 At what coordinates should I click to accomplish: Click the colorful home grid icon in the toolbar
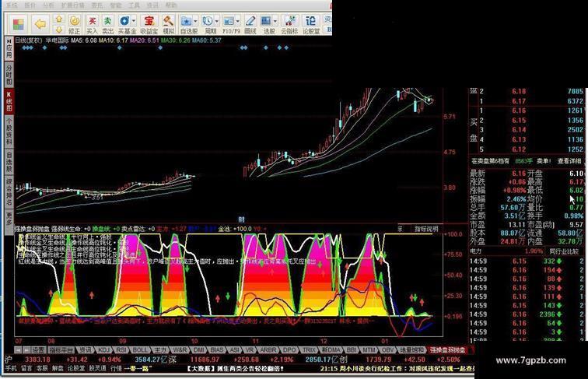(x=18, y=24)
